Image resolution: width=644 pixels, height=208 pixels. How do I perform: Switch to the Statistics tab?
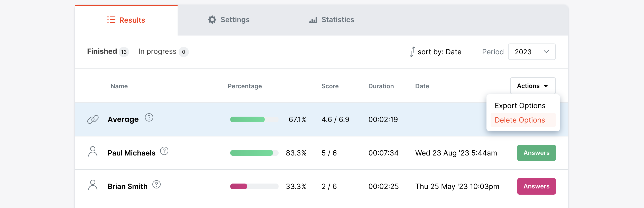pyautogui.click(x=332, y=20)
